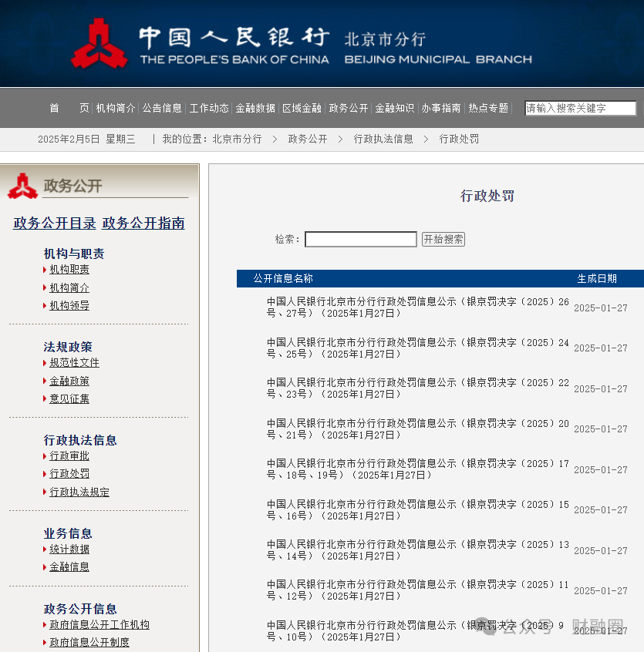Open the 机构职责 sidebar link

(69, 270)
